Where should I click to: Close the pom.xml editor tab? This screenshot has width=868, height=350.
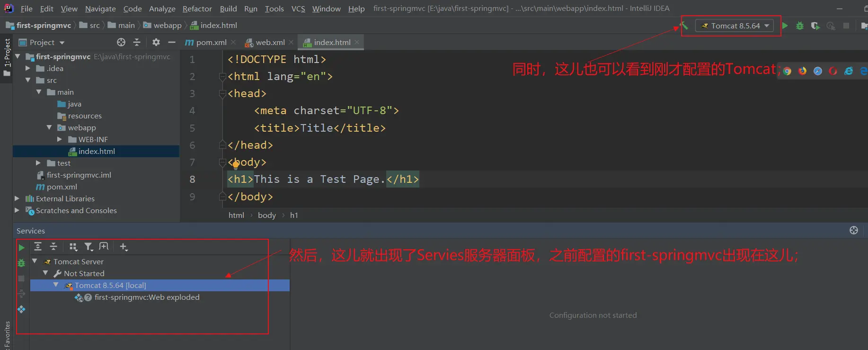click(233, 42)
